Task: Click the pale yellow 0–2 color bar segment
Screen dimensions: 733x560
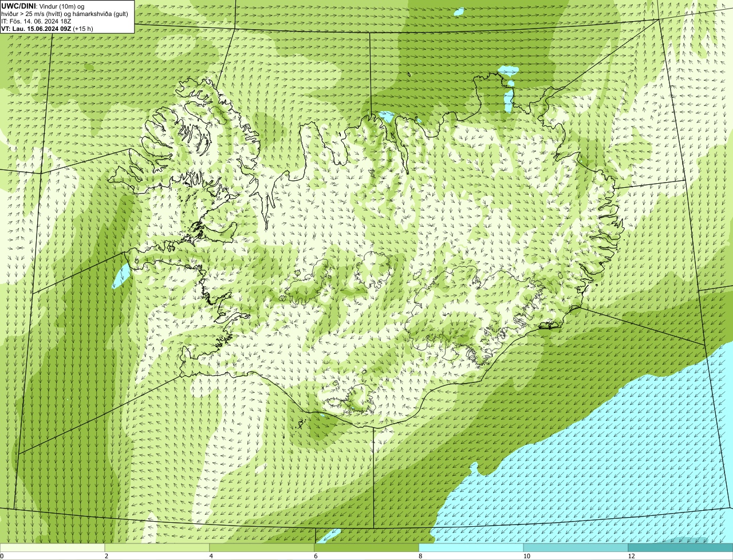Action: 53,547
